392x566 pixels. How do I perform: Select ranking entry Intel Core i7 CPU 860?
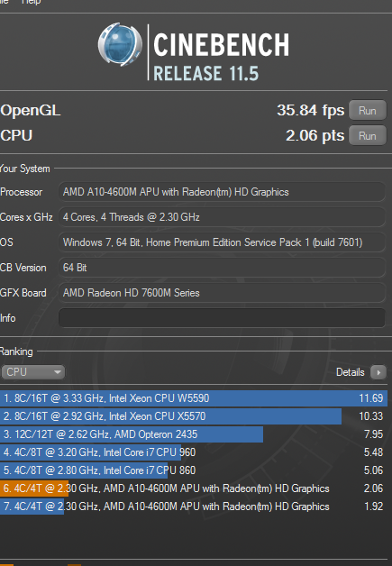click(x=194, y=470)
